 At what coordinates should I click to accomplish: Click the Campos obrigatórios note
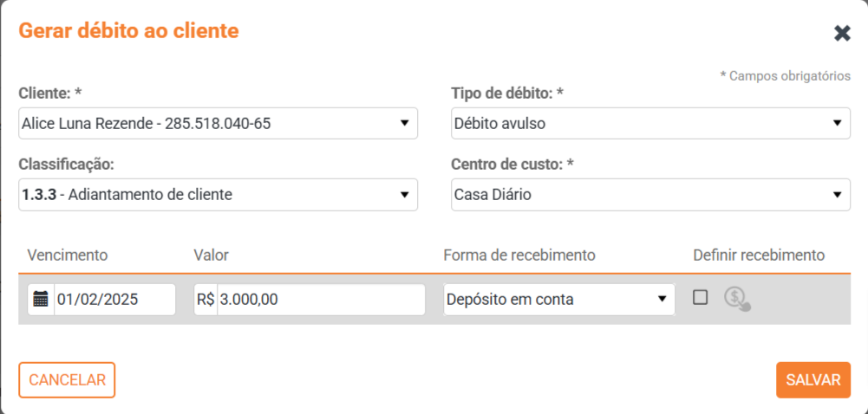point(785,76)
